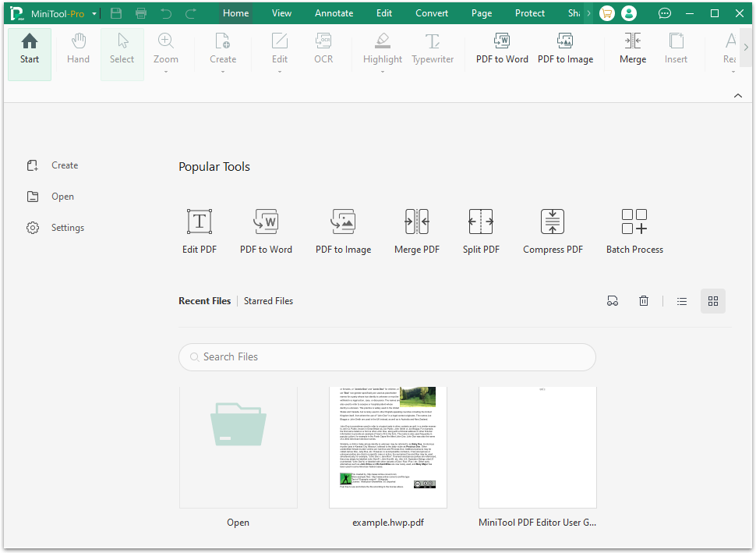Click the Redo arrow in title bar
756x553 pixels.
tap(191, 13)
